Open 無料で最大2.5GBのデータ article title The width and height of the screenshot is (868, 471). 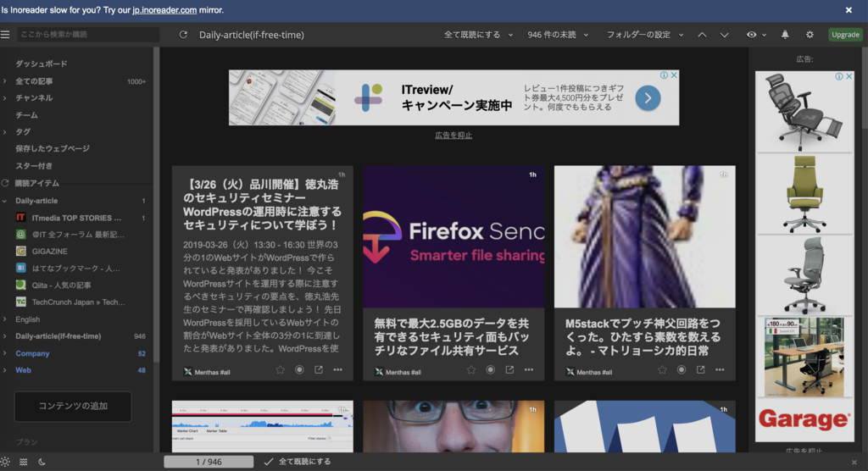pyautogui.click(x=453, y=336)
